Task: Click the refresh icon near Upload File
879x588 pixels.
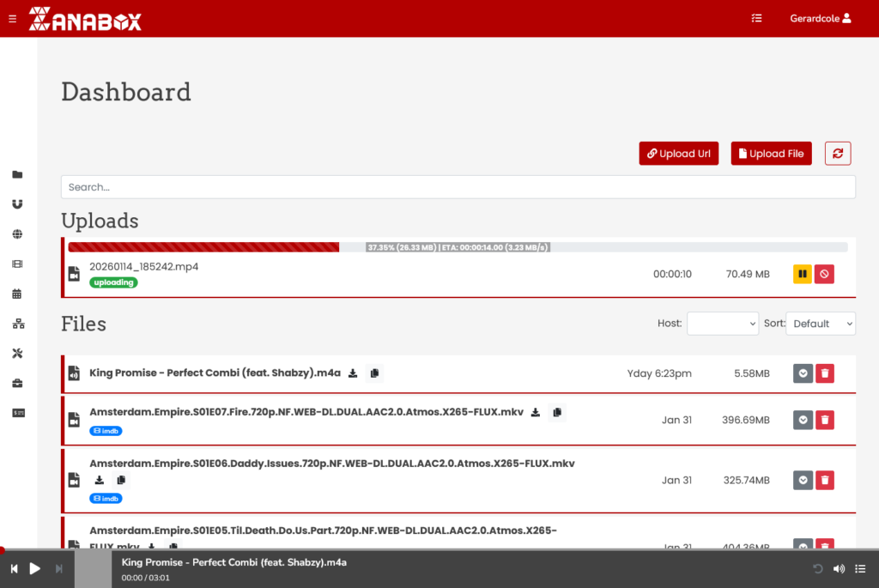Action: click(x=837, y=153)
